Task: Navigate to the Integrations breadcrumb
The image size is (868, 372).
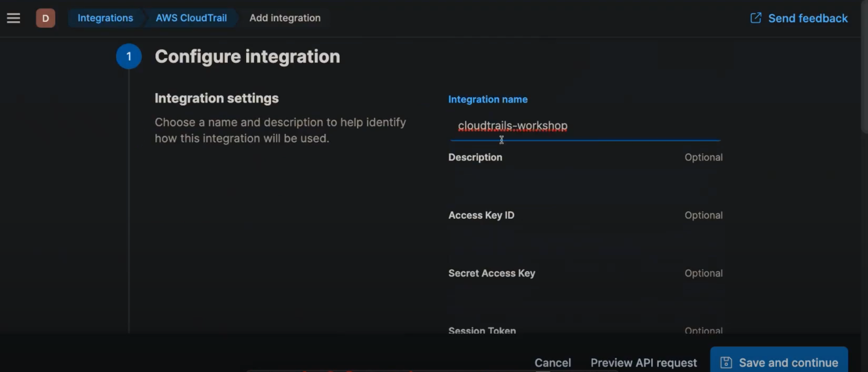Action: point(105,18)
